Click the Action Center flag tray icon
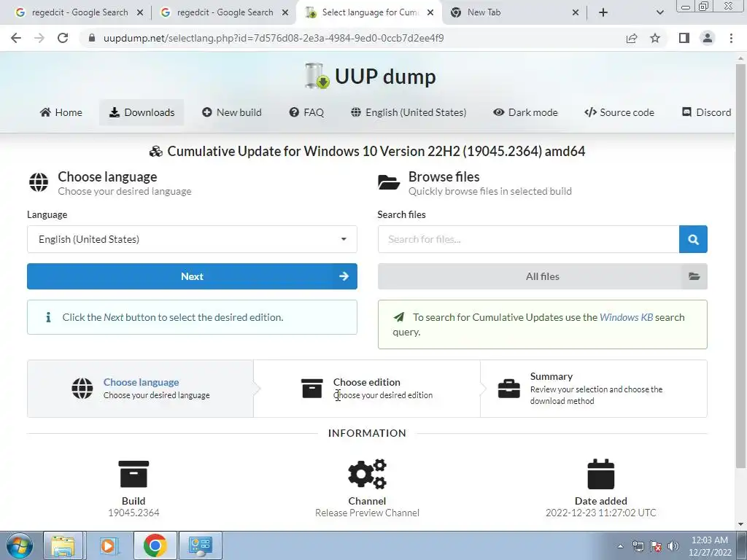 coord(656,546)
